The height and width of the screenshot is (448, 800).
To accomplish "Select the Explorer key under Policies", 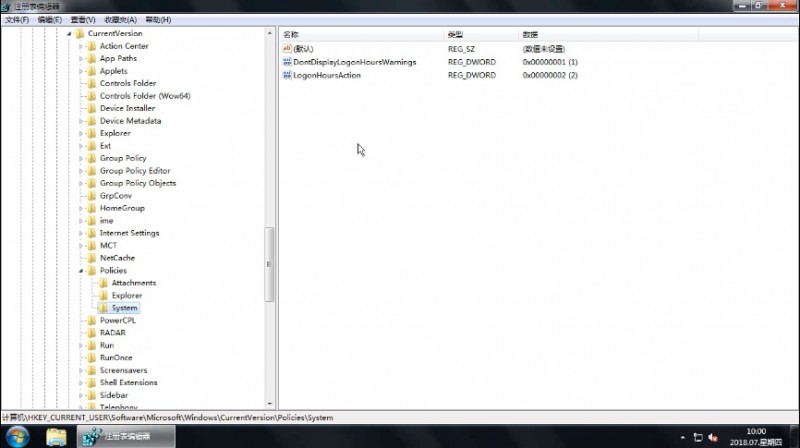I will pos(127,295).
